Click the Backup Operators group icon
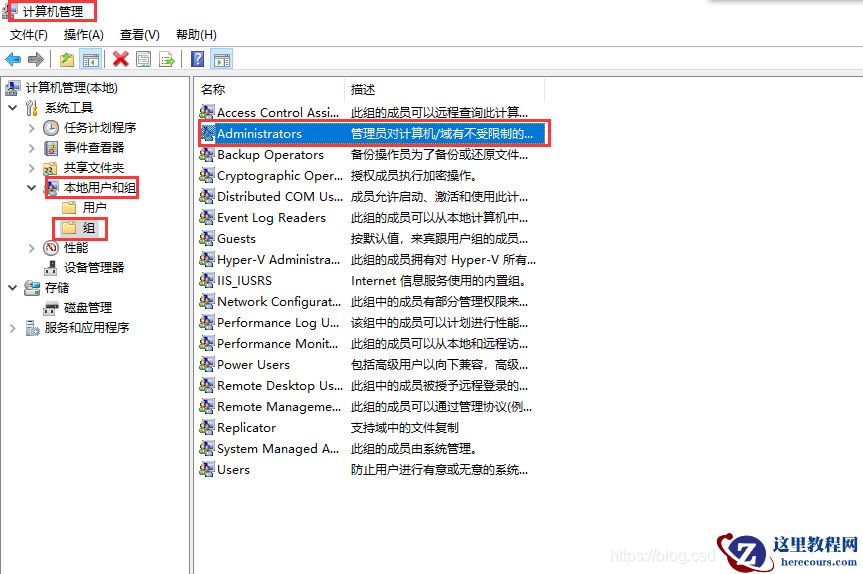Image resolution: width=863 pixels, height=574 pixels. (x=207, y=155)
